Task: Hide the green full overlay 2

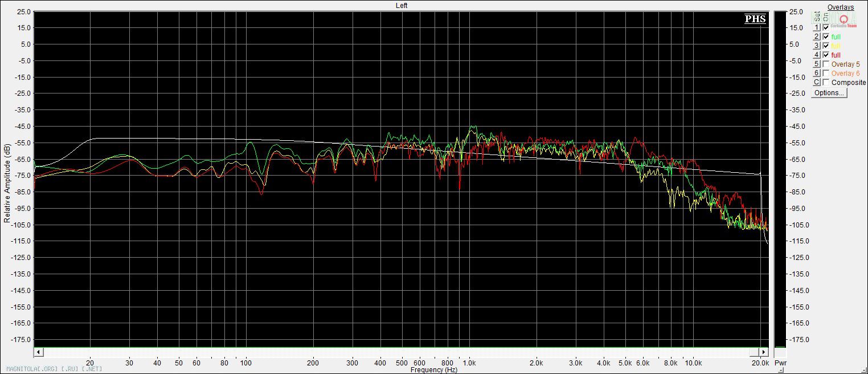Action: (826, 36)
